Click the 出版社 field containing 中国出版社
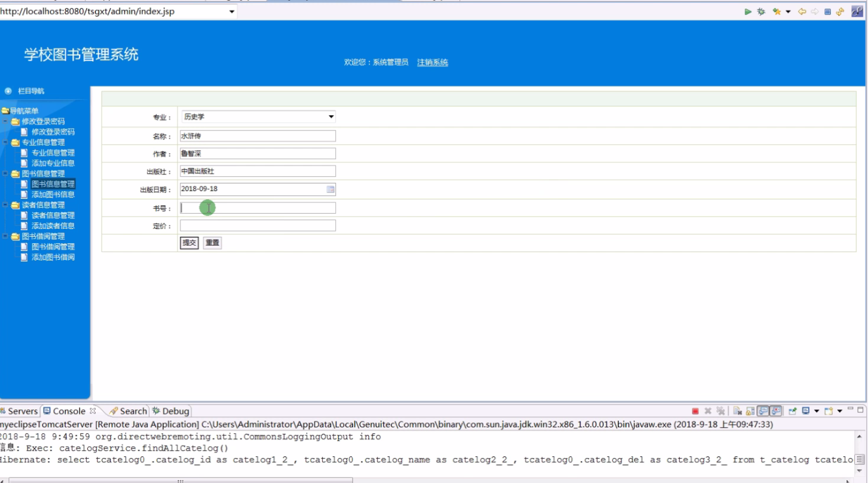868x483 pixels. 258,171
